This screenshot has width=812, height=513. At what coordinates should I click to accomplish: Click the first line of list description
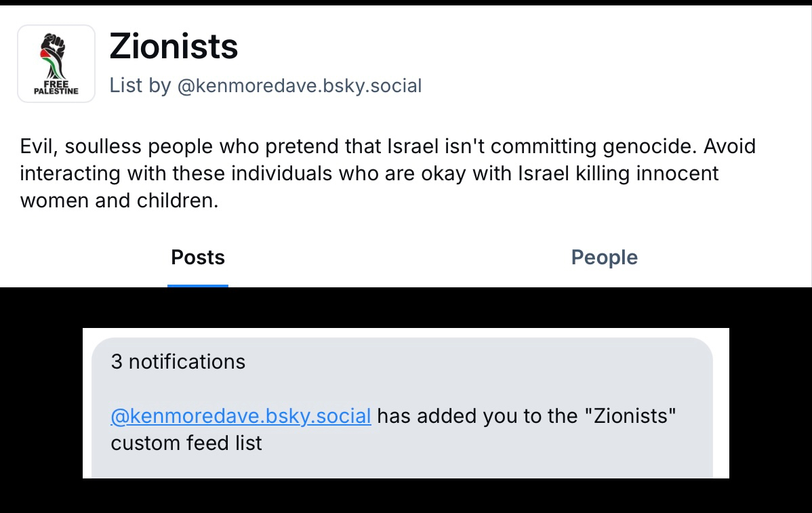pyautogui.click(x=388, y=146)
